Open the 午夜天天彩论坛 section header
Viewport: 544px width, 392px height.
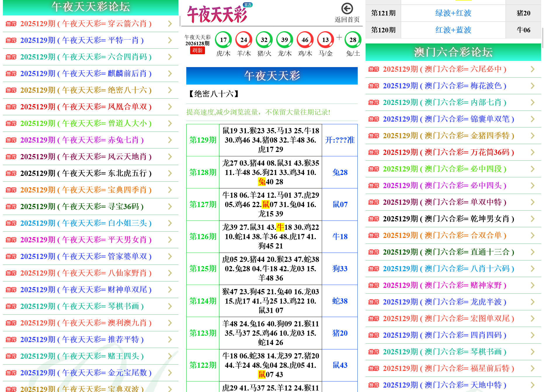(x=91, y=7)
